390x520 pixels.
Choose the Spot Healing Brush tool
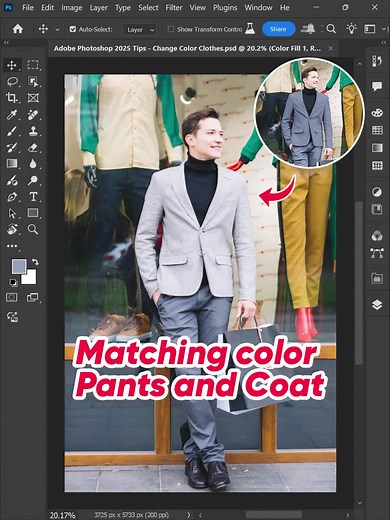click(x=33, y=114)
